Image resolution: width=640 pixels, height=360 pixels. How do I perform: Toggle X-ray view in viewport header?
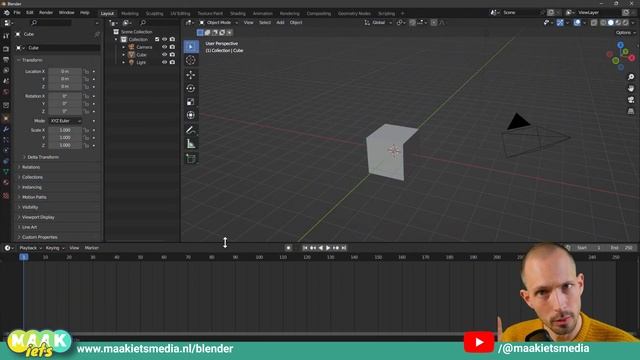coord(594,23)
